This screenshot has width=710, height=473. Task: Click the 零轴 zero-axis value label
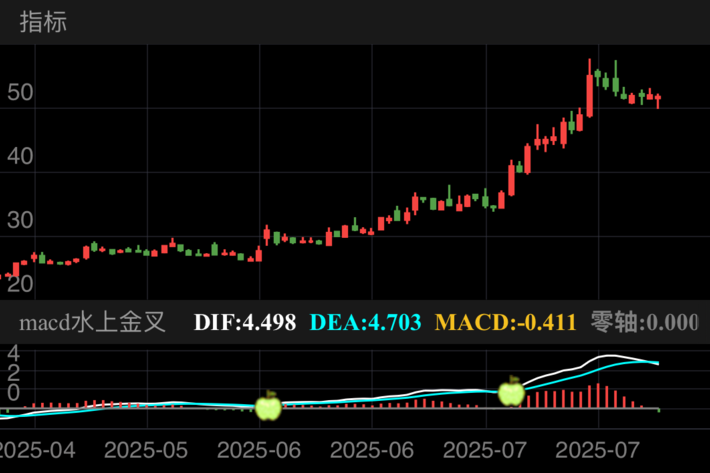click(643, 322)
